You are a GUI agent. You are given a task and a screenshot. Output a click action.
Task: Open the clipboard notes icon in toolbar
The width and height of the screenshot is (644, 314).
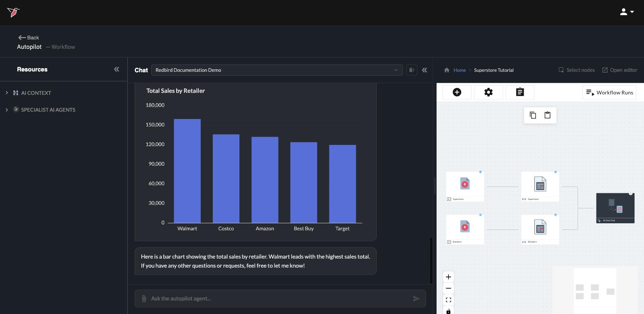click(x=520, y=92)
